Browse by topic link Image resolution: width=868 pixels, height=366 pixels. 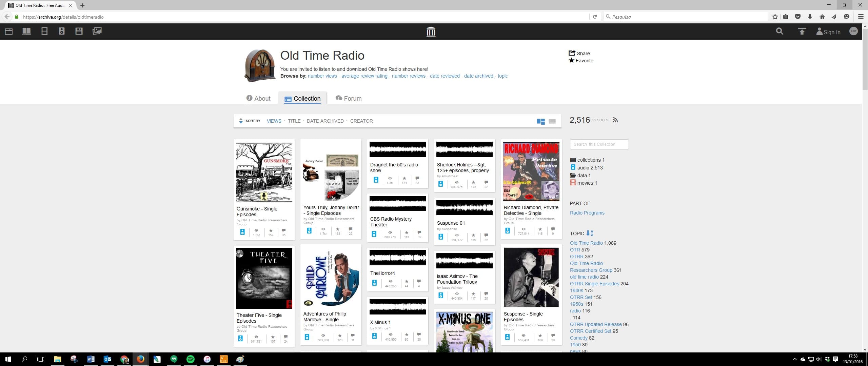502,76
